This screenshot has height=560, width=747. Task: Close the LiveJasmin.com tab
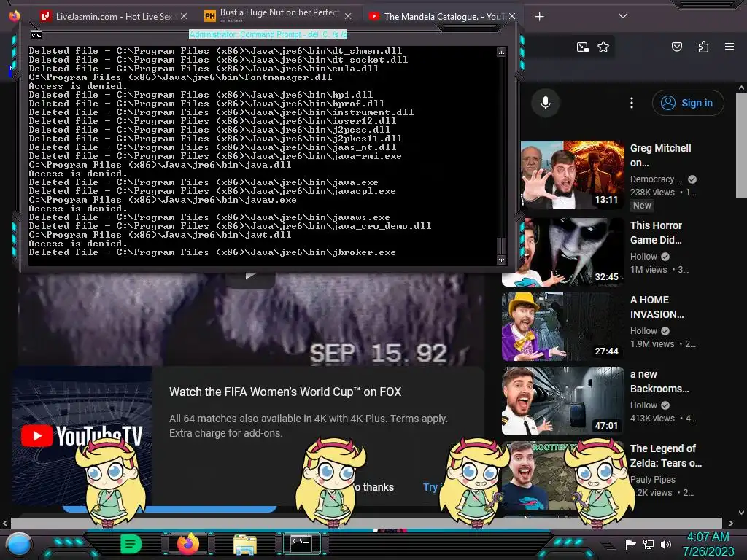click(184, 16)
